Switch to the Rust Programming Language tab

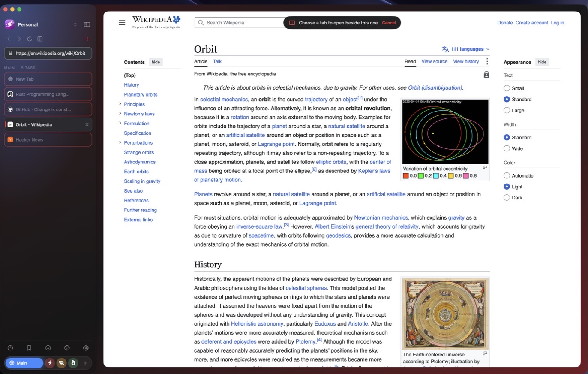(48, 94)
